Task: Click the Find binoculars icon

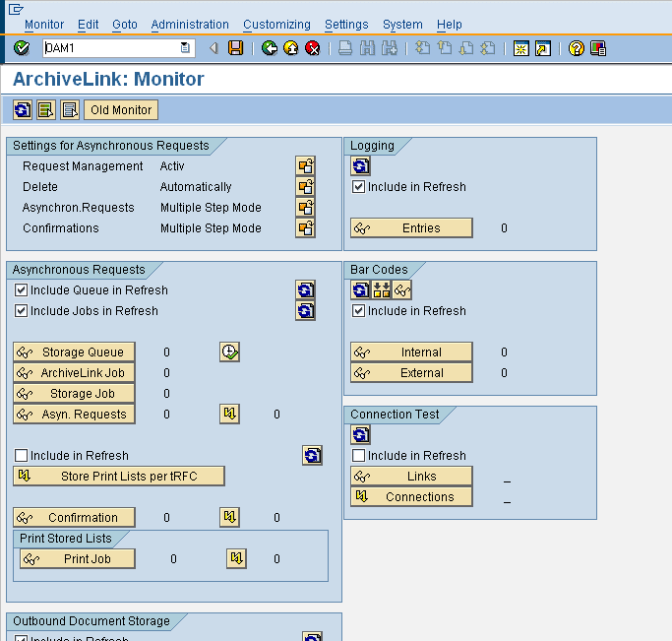Action: point(367,48)
